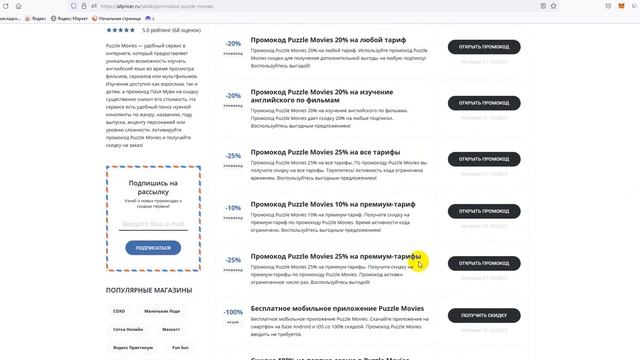Open the MetaMask fox extension icon

coord(621,6)
